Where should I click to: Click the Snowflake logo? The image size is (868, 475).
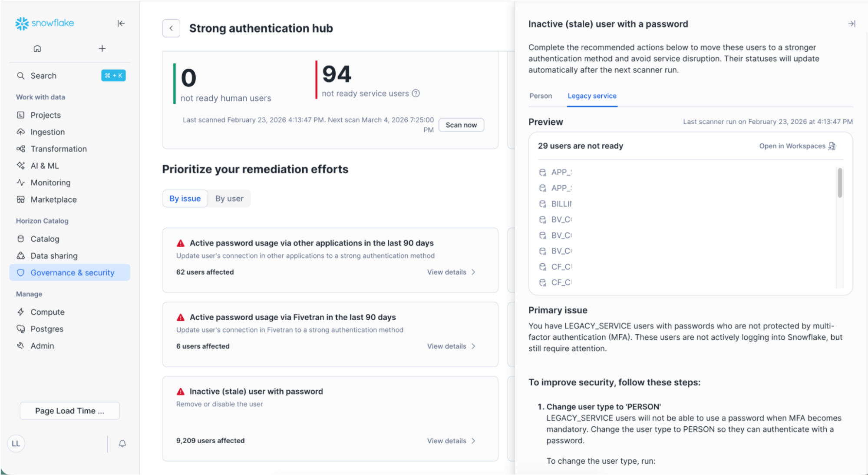click(44, 23)
